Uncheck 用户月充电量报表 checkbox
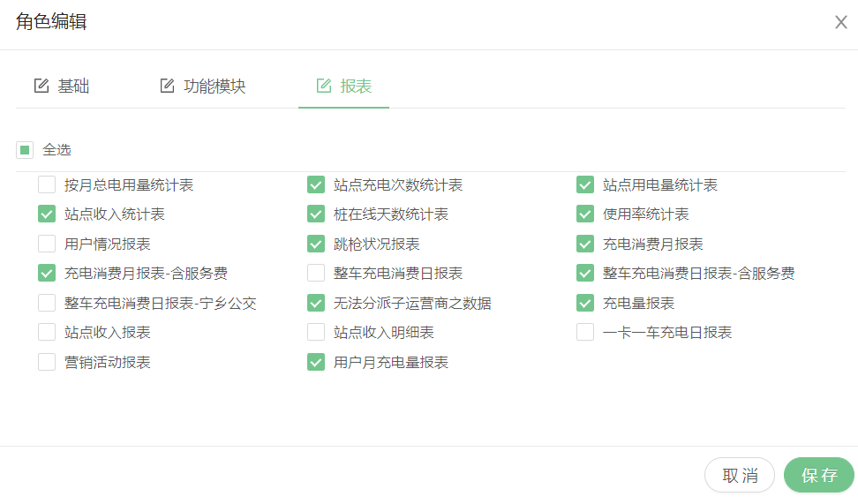The image size is (858, 504). (x=316, y=362)
